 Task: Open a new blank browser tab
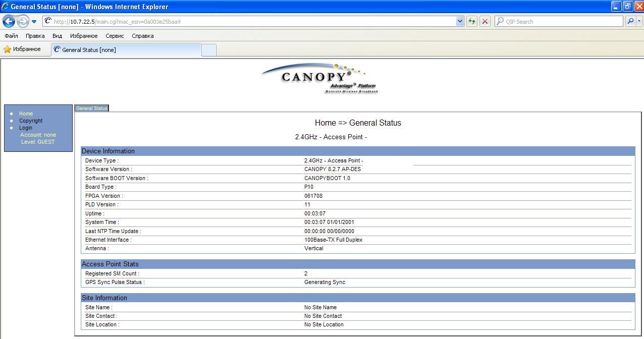[209, 50]
